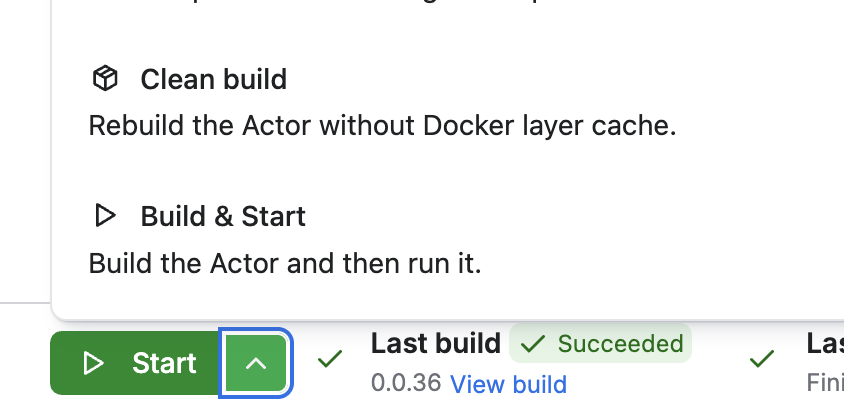The image size is (844, 412).
Task: Click the Clean build box icon
Action: click(x=105, y=79)
